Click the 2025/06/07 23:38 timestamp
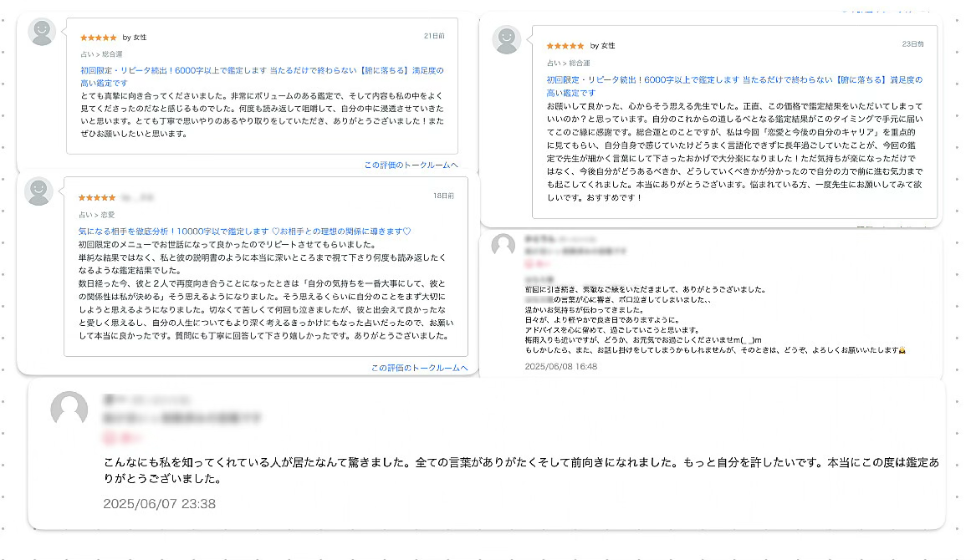 click(x=159, y=504)
